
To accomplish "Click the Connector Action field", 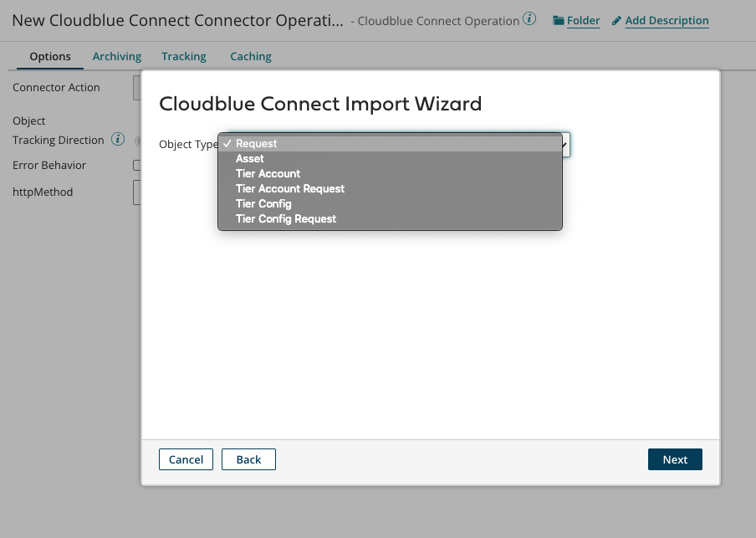I will point(137,88).
